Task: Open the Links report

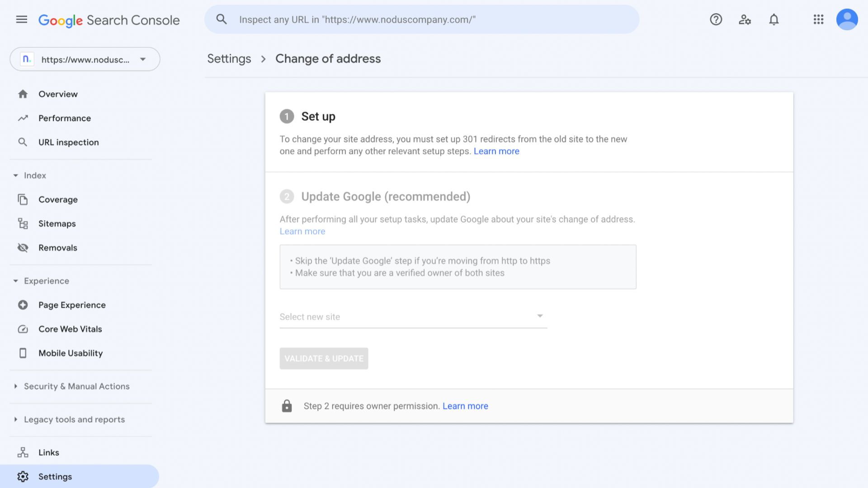Action: coord(49,452)
